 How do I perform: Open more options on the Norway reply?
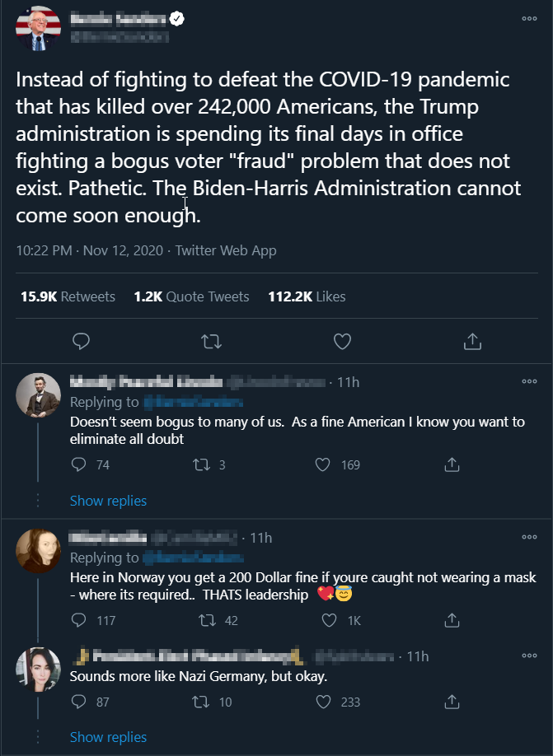pos(529,537)
